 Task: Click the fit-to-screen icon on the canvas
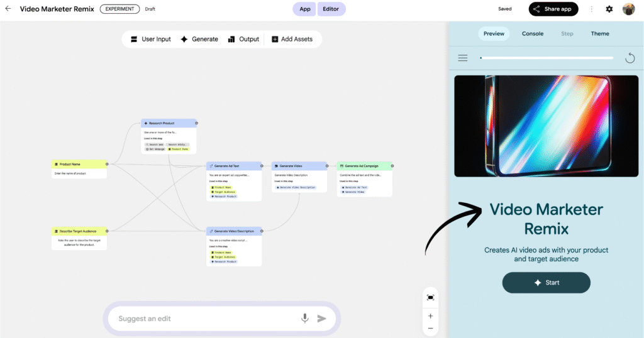coord(430,297)
